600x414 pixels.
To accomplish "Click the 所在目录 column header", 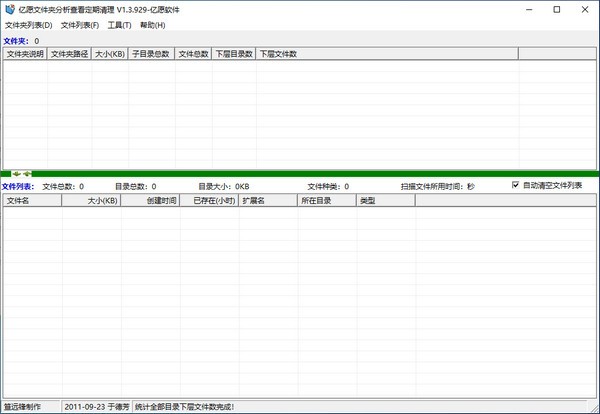I will click(327, 200).
